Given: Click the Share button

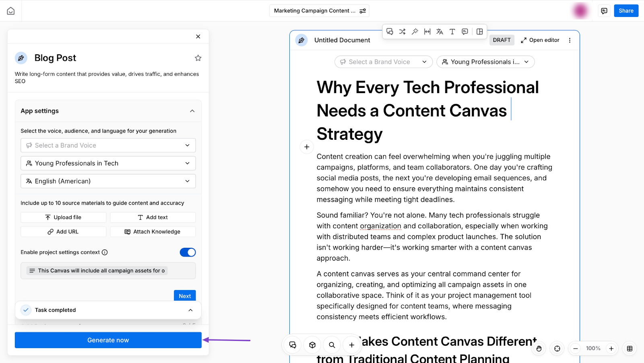Looking at the screenshot, I should (626, 11).
